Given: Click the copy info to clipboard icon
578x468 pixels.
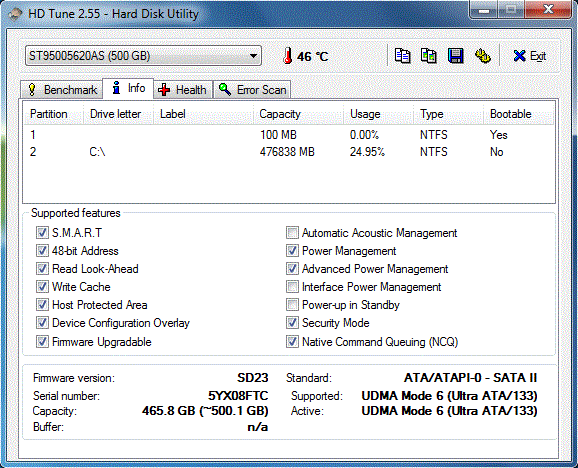Looking at the screenshot, I should coord(402,56).
